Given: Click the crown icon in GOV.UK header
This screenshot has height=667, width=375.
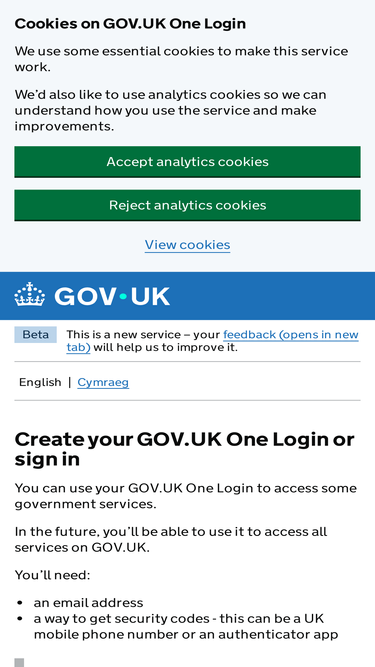Looking at the screenshot, I should [29, 294].
